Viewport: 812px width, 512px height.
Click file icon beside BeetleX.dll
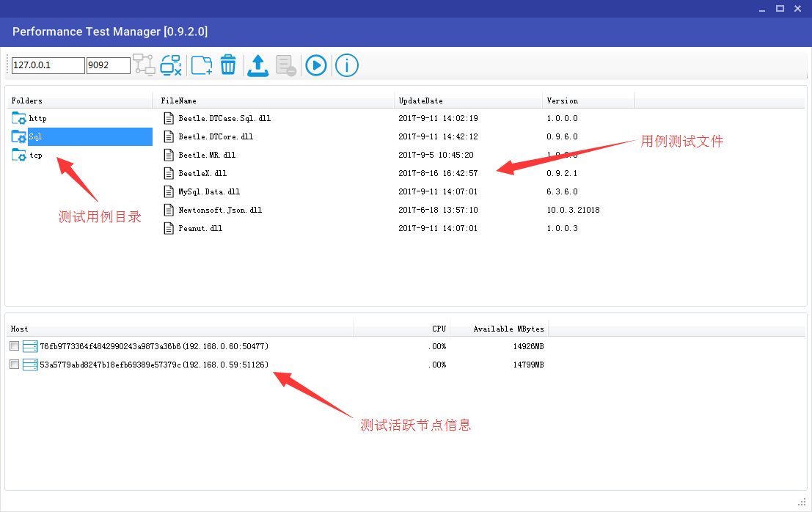168,173
